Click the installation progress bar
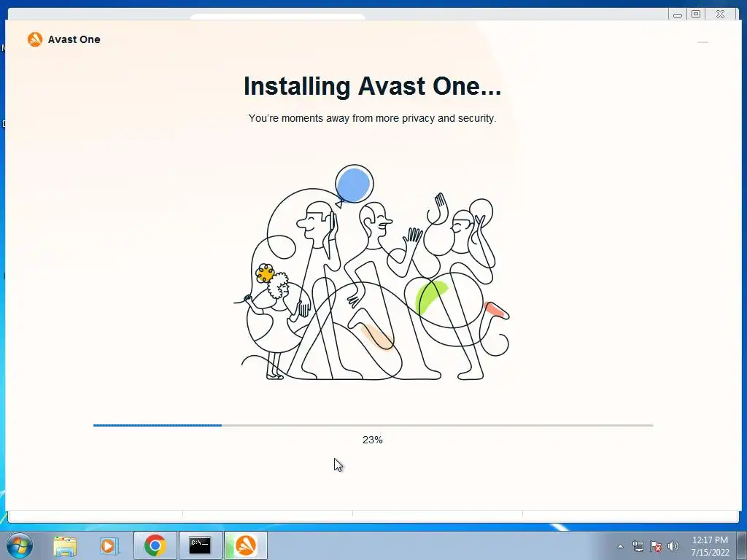Image resolution: width=747 pixels, height=560 pixels. point(373,425)
